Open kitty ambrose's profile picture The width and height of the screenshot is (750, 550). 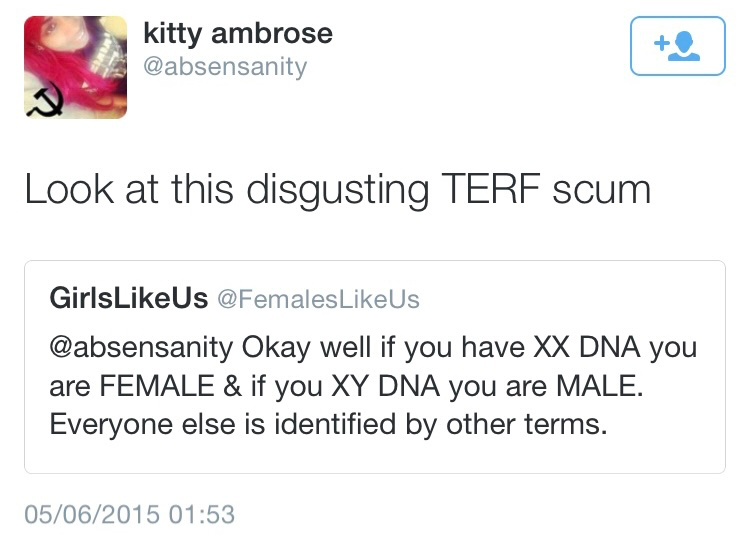coord(76,67)
